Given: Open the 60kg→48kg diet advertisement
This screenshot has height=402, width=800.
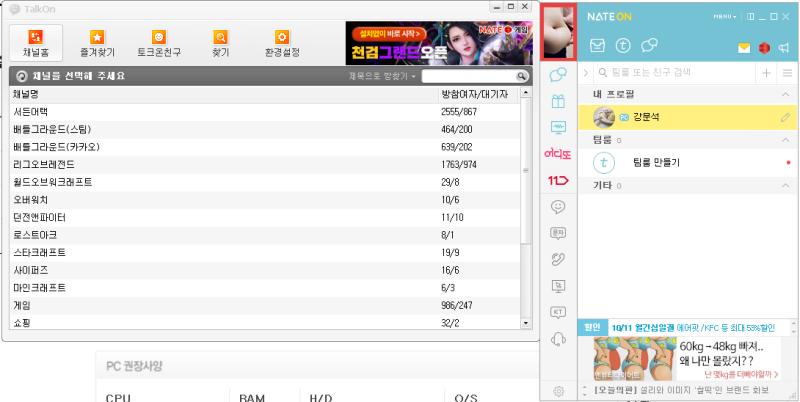Looking at the screenshot, I should pyautogui.click(x=687, y=359).
